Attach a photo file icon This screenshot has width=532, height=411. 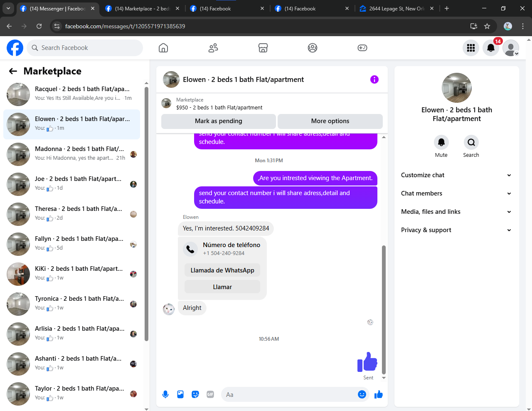[x=180, y=394]
